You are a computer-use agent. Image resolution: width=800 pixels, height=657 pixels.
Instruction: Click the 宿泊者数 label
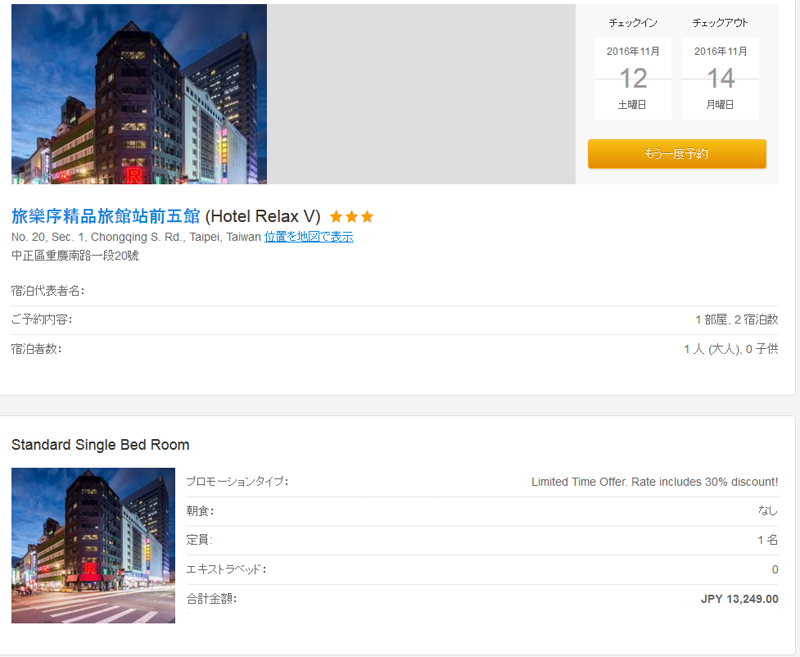36,349
